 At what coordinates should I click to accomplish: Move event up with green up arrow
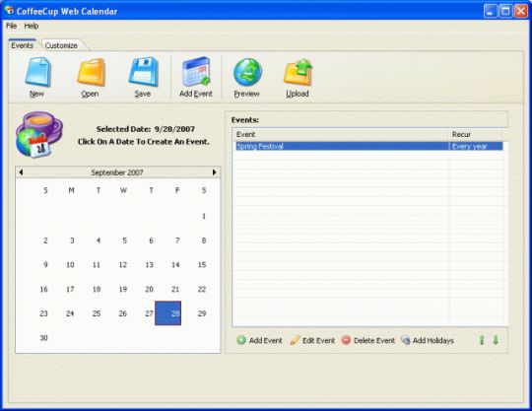pyautogui.click(x=482, y=340)
